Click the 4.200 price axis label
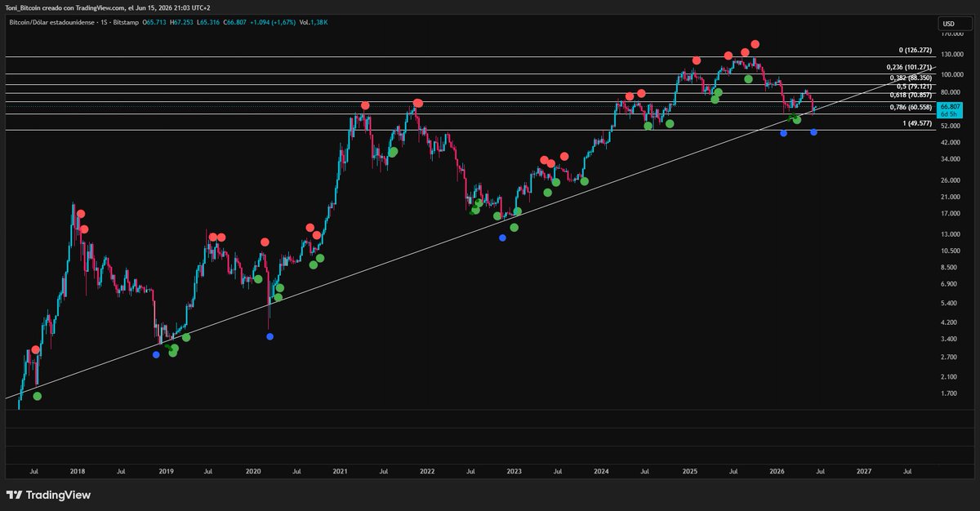This screenshot has height=511, width=980. [x=947, y=322]
